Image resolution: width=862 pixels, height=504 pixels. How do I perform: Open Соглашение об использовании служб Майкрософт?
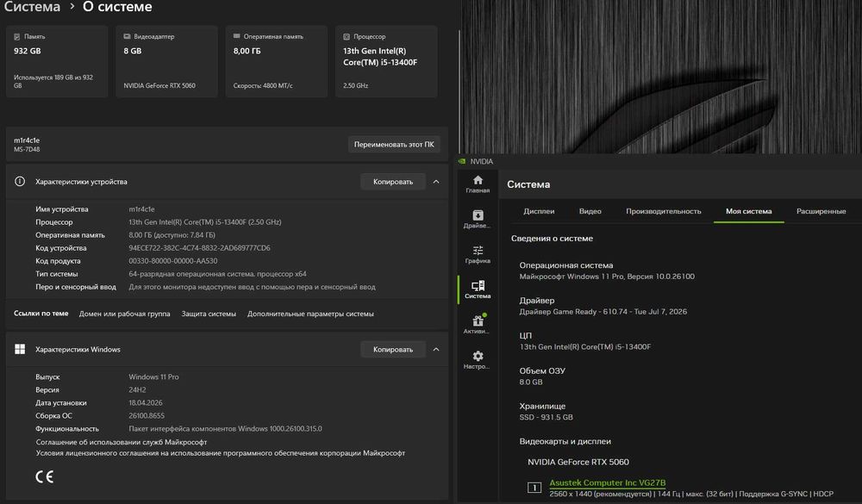(x=121, y=442)
